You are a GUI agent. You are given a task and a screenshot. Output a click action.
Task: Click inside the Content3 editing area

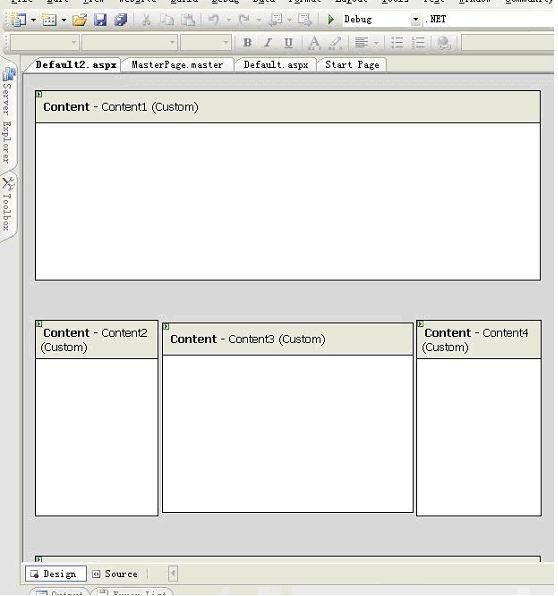pyautogui.click(x=288, y=434)
